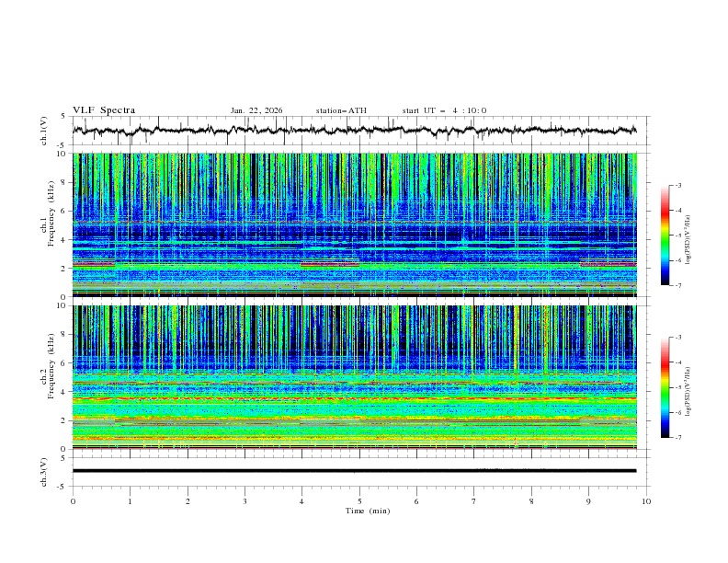Click the -7 value under ch.2 colorbar
This screenshot has width=728, height=563.
679,438
